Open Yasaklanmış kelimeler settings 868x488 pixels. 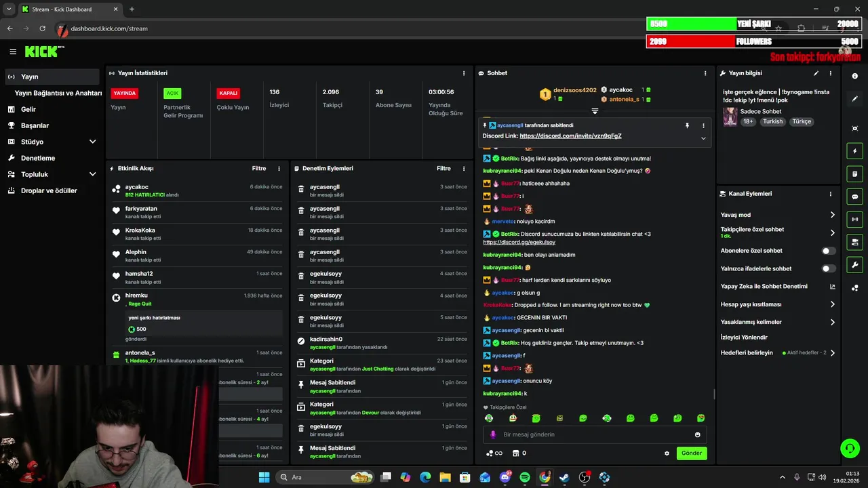point(778,322)
